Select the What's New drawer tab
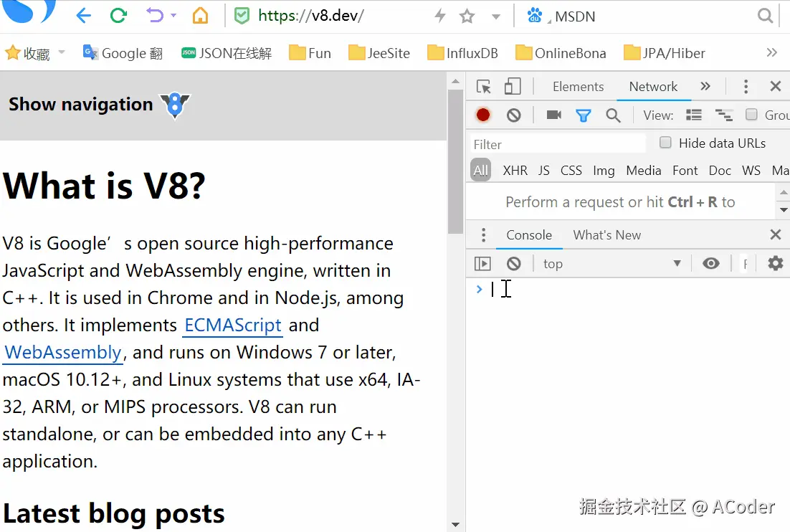This screenshot has width=790, height=532. (x=606, y=235)
